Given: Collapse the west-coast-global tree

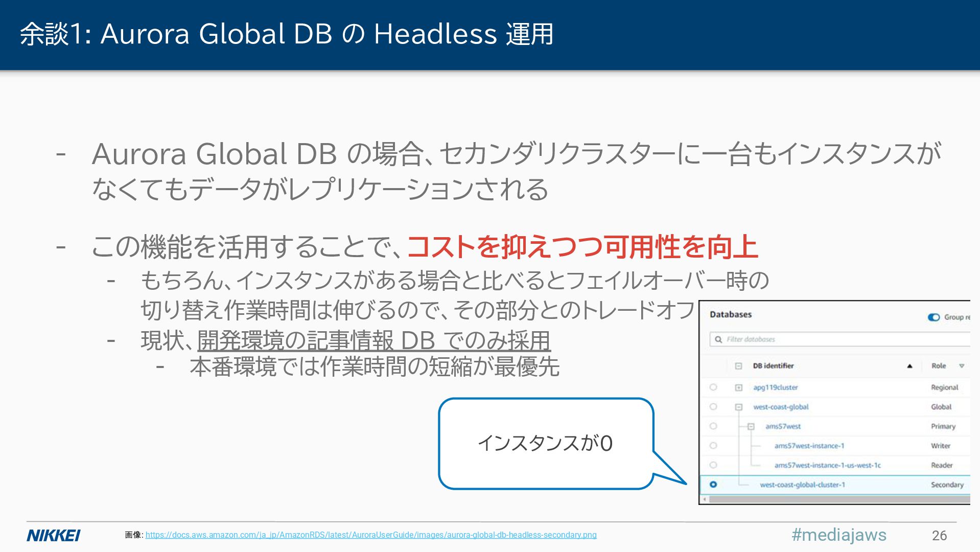Looking at the screenshot, I should click(x=738, y=407).
